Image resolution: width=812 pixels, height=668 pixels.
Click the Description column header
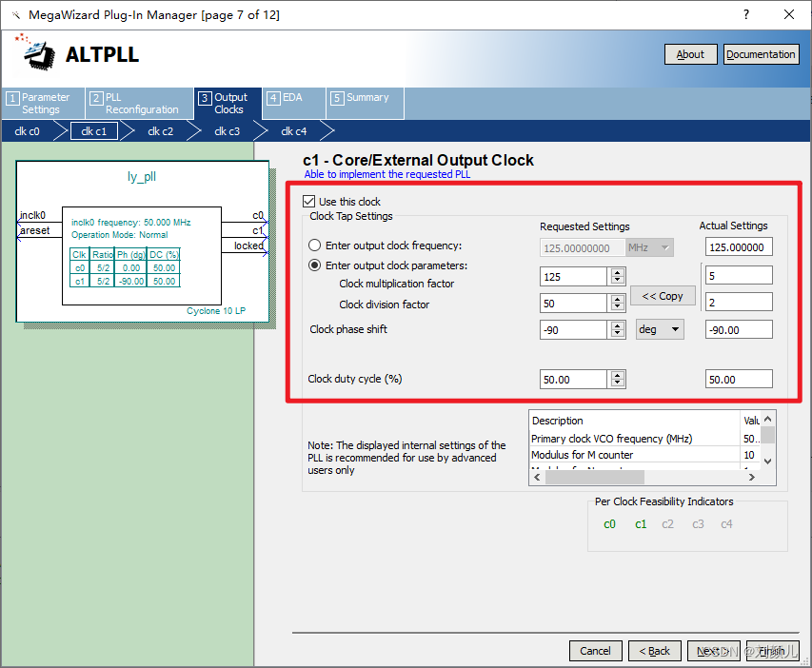pos(635,421)
